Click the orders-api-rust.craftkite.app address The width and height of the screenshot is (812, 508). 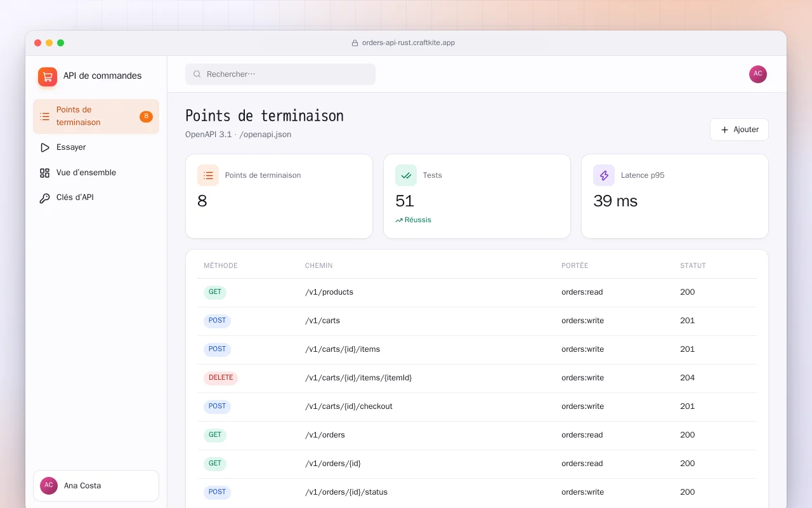409,43
